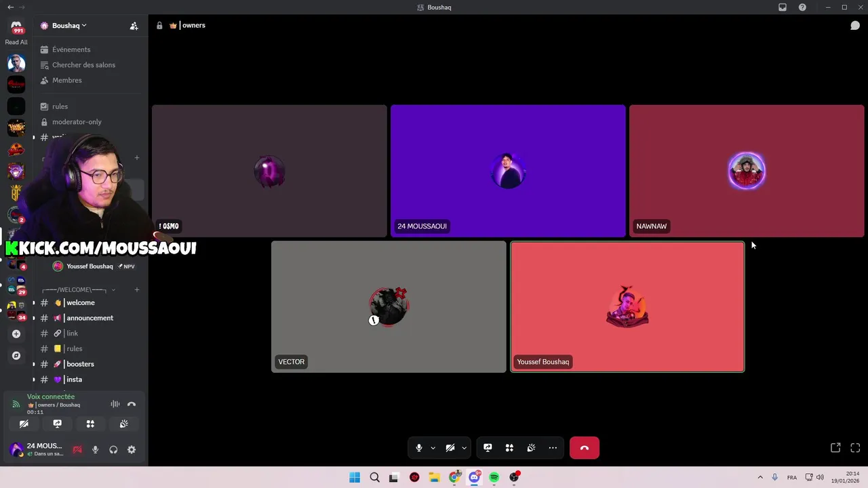Open more options three-dot menu

click(x=553, y=448)
